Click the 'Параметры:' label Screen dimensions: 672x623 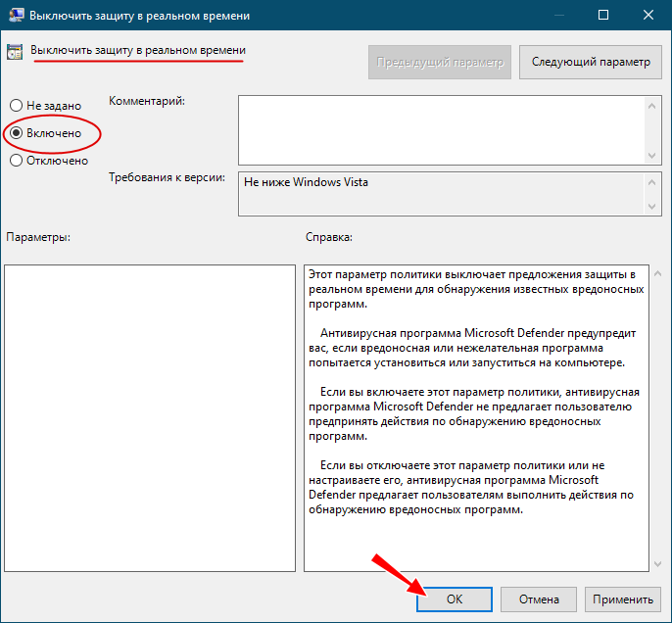click(38, 237)
